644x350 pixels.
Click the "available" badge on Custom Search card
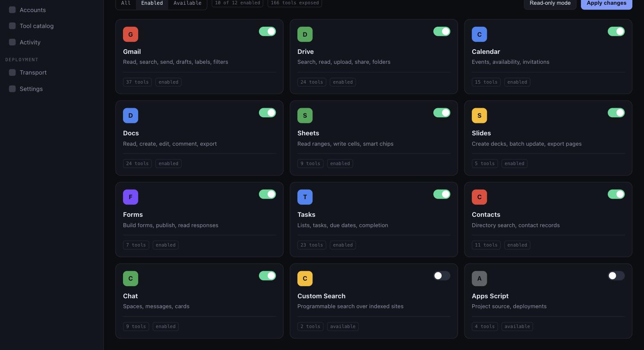[343, 326]
